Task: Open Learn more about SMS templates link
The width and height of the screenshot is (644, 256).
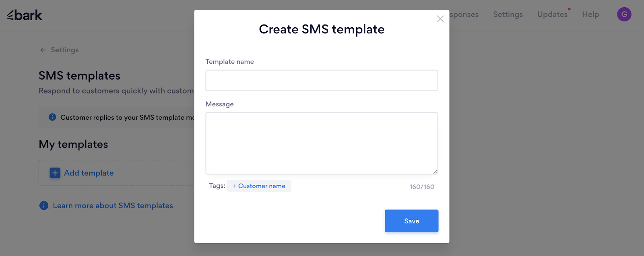Action: (x=113, y=206)
